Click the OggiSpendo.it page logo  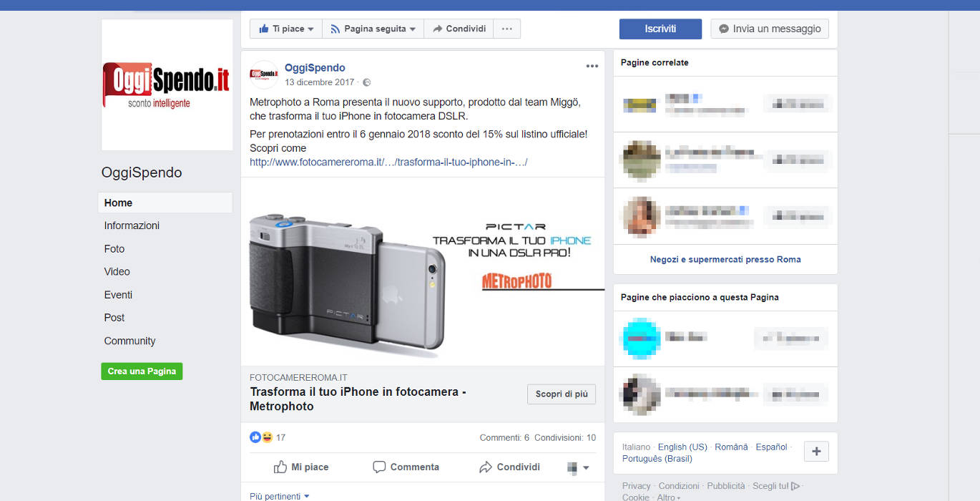tap(167, 84)
